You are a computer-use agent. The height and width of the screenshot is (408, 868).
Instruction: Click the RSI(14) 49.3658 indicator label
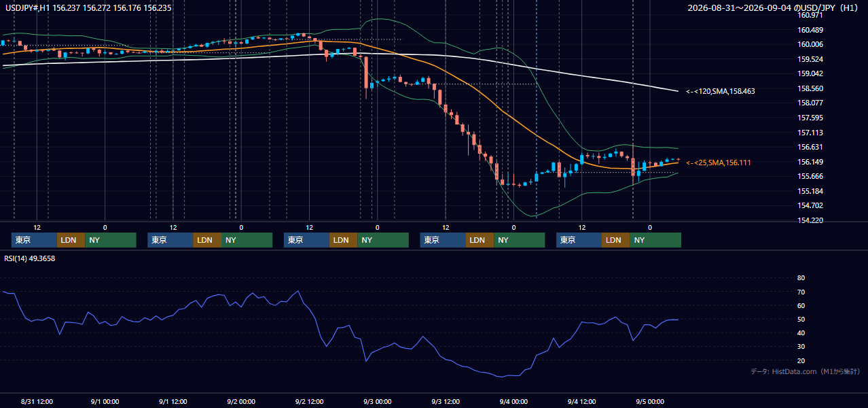30,258
